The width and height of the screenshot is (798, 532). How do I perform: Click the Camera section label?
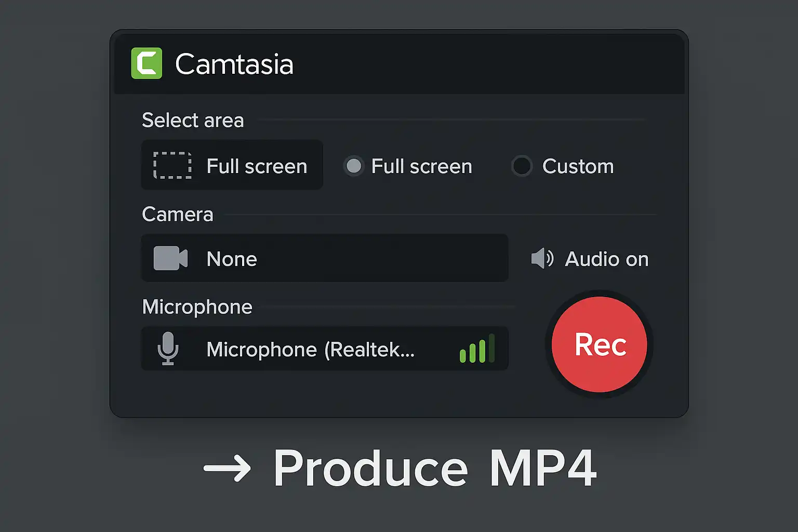point(178,215)
